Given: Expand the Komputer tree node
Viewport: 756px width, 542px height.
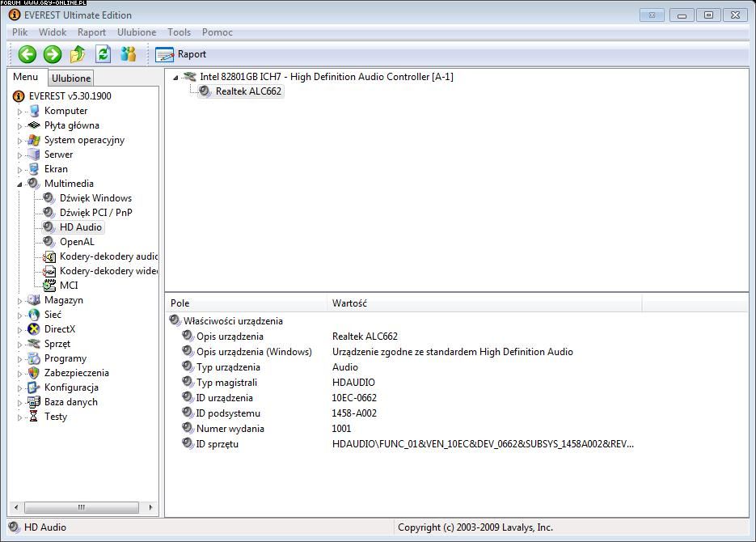Looking at the screenshot, I should (x=19, y=112).
